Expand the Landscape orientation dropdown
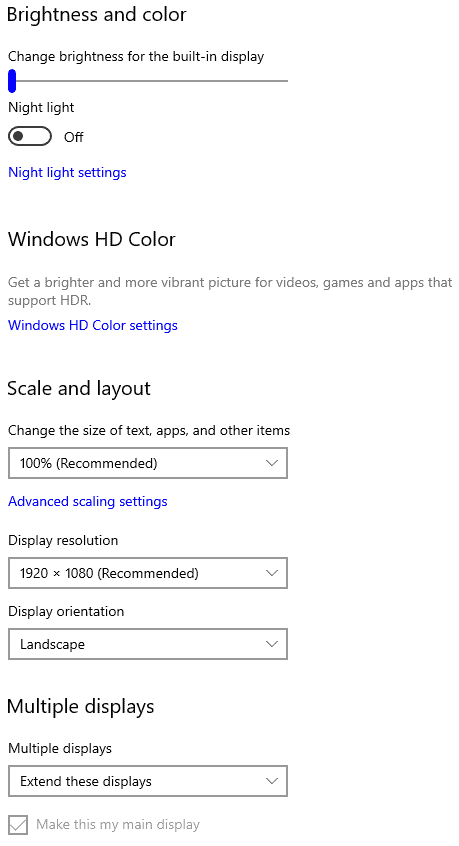Screen dimensions: 459x846 tap(148, 644)
